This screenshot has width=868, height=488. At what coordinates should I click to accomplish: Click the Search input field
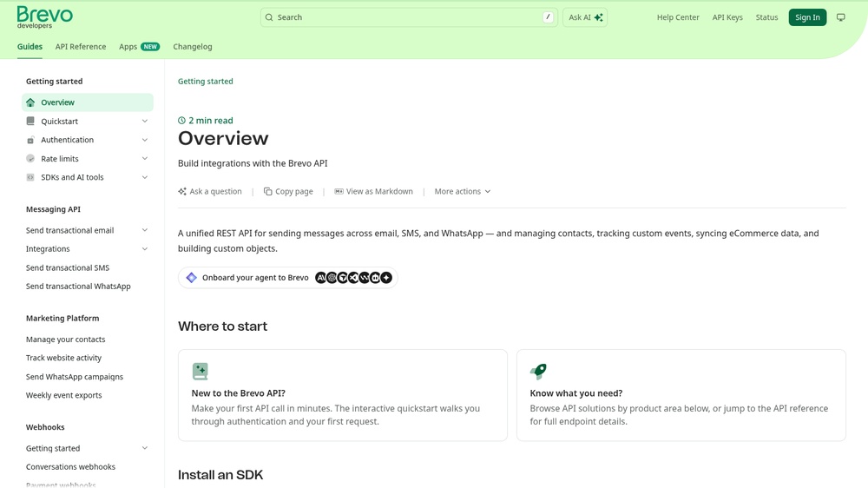(409, 17)
